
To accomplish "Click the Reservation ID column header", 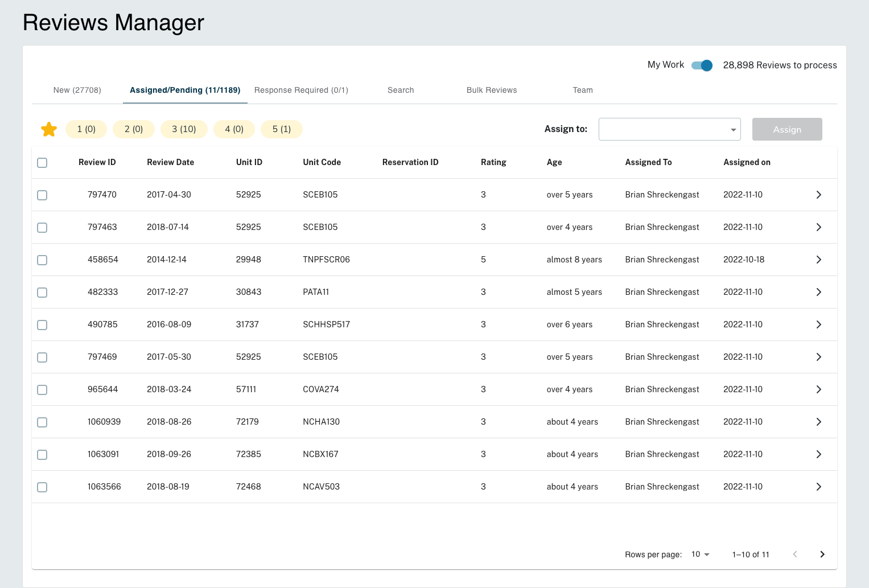I will click(x=410, y=162).
